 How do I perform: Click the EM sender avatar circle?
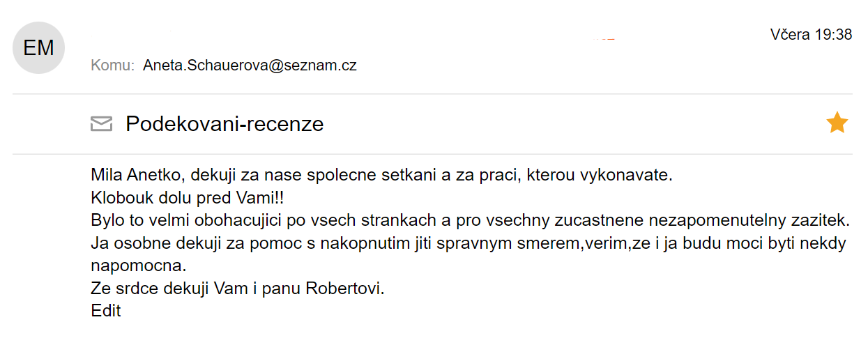click(39, 48)
